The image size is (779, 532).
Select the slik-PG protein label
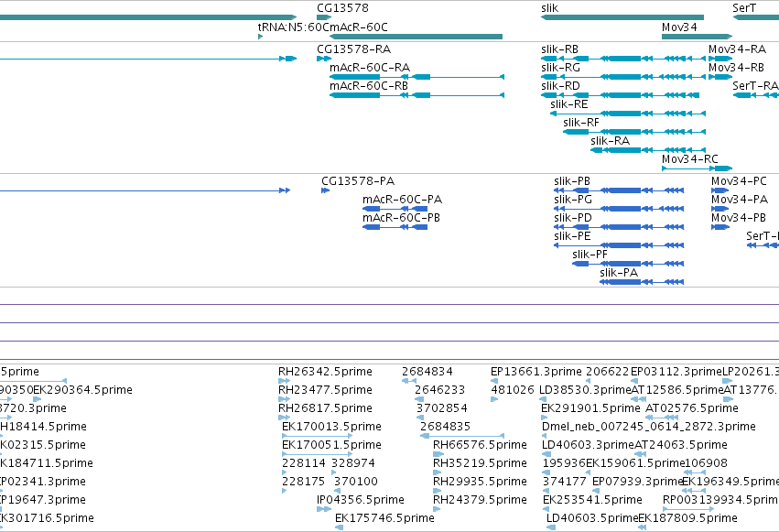[573, 200]
